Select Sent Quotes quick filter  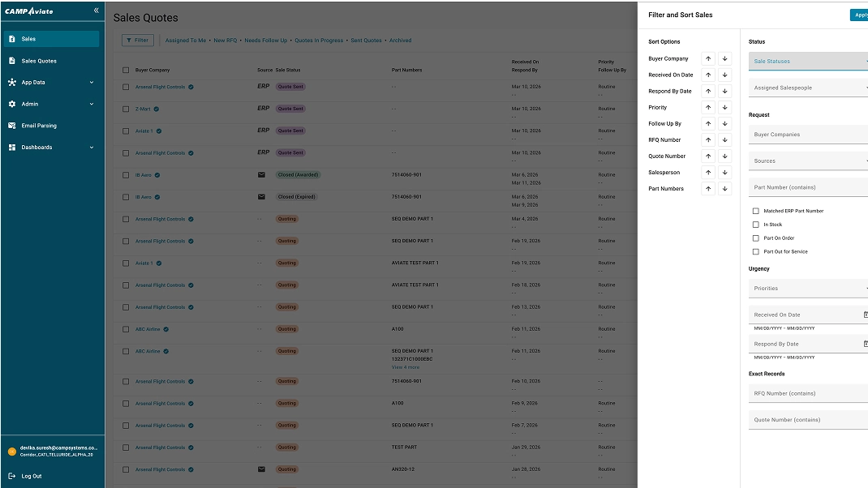coord(366,41)
